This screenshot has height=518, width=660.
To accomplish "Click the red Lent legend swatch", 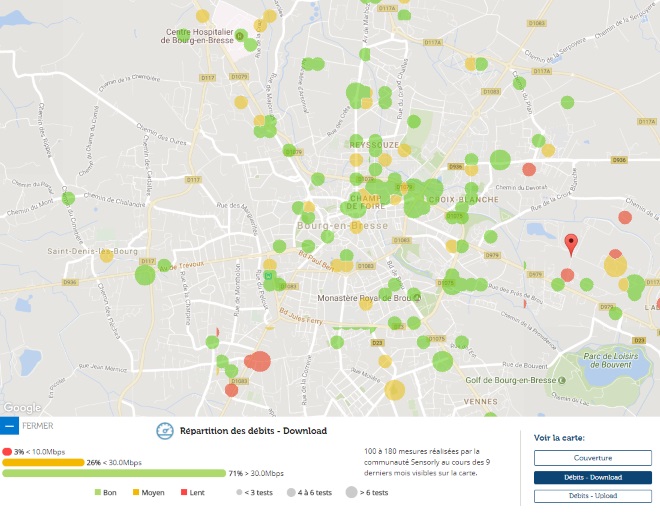I will (183, 493).
